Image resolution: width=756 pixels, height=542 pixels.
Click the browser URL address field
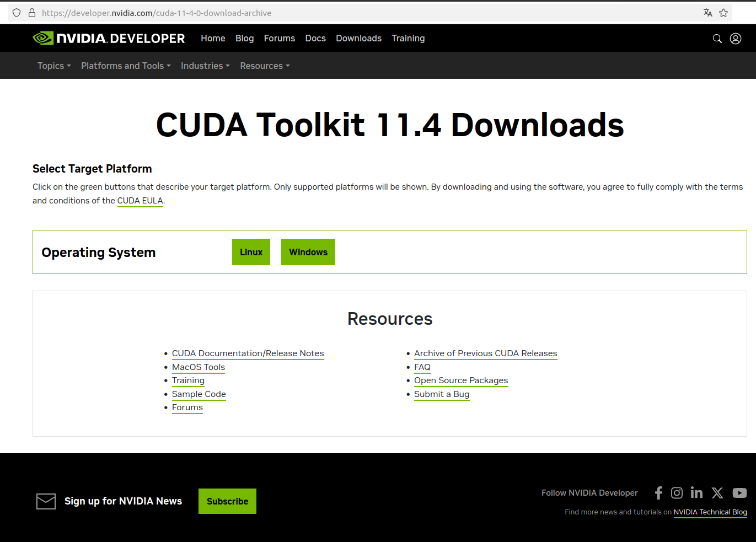(x=369, y=13)
